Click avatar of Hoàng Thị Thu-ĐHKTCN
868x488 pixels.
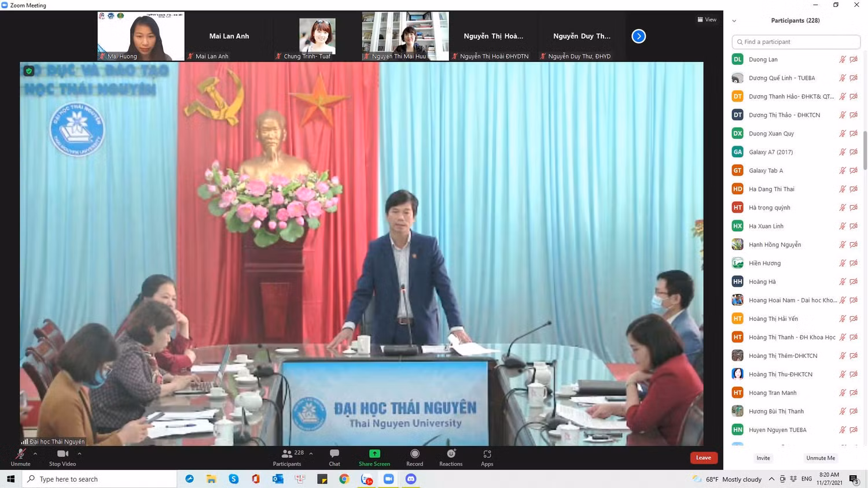pyautogui.click(x=737, y=374)
